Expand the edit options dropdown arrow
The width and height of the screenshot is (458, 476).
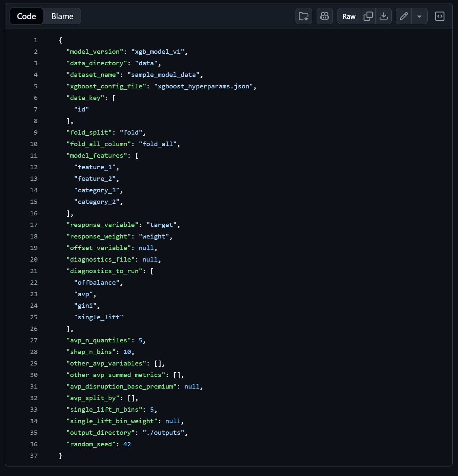click(x=419, y=16)
